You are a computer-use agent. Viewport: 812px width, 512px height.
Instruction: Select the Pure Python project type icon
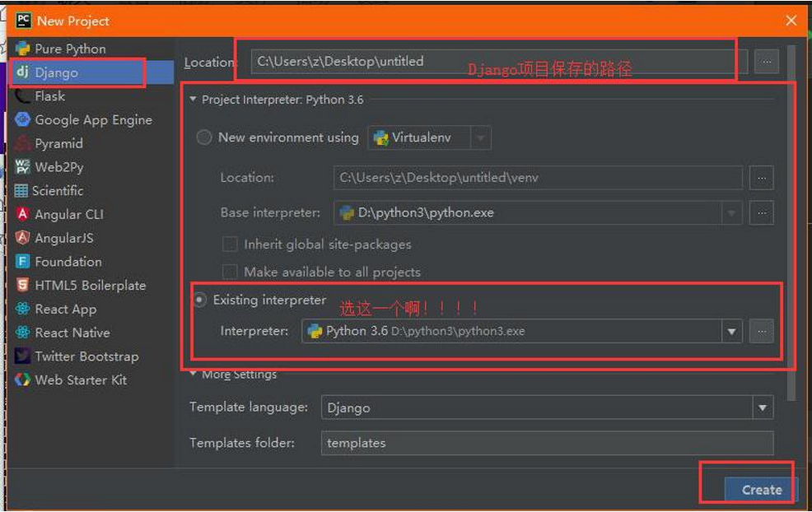[x=22, y=49]
